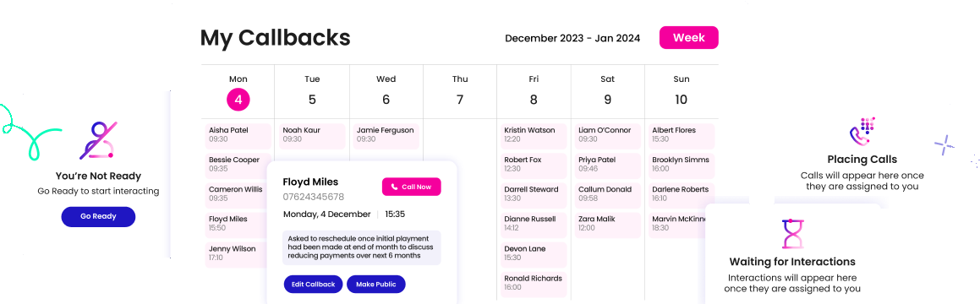Open Liam O'Connor 09:30 callback
Image resolution: width=980 pixels, height=304 pixels.
click(607, 136)
